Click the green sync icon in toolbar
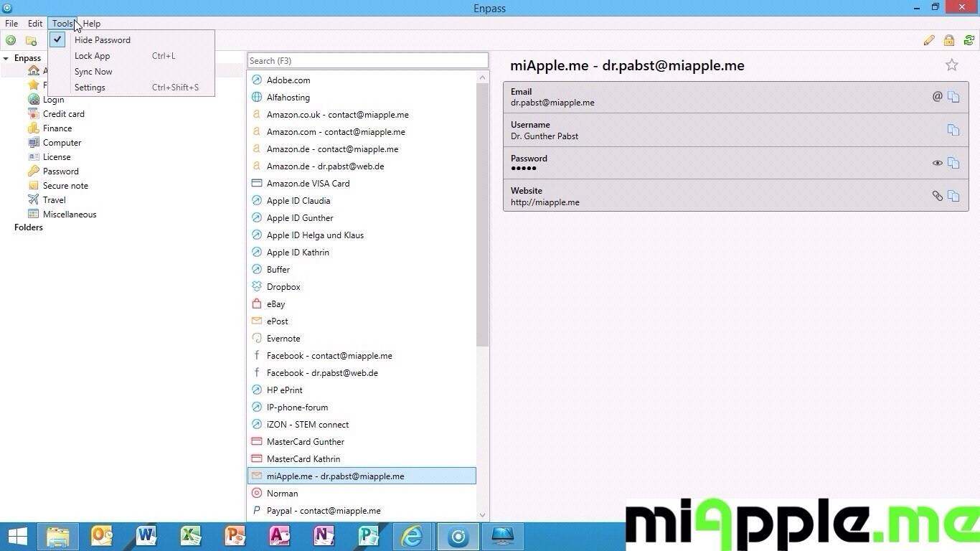The width and height of the screenshot is (980, 551). coord(969,41)
